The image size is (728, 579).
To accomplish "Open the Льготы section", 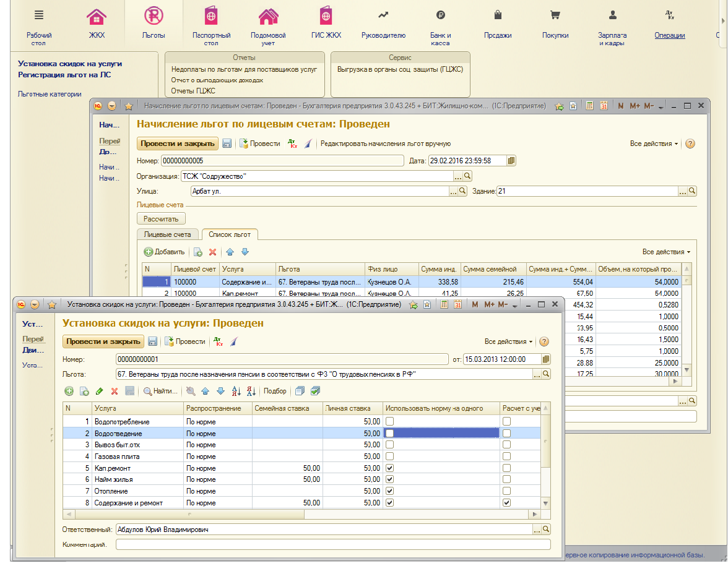I will tap(154, 22).
